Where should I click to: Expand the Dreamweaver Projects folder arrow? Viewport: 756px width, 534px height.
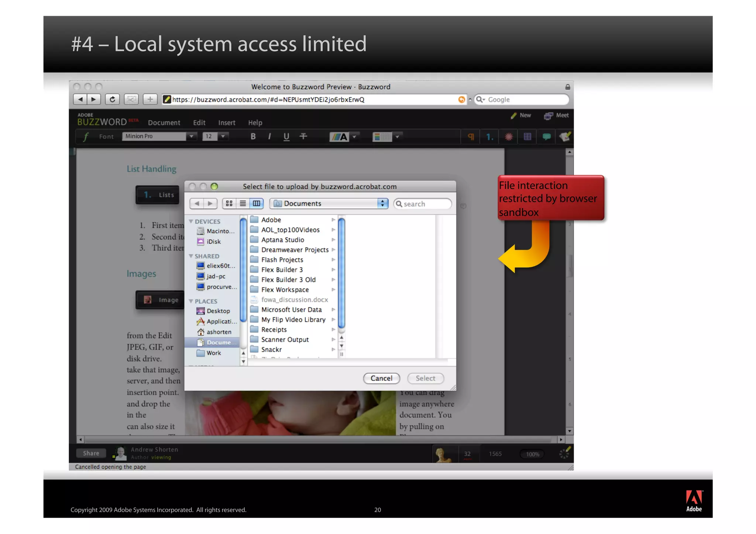click(x=333, y=250)
